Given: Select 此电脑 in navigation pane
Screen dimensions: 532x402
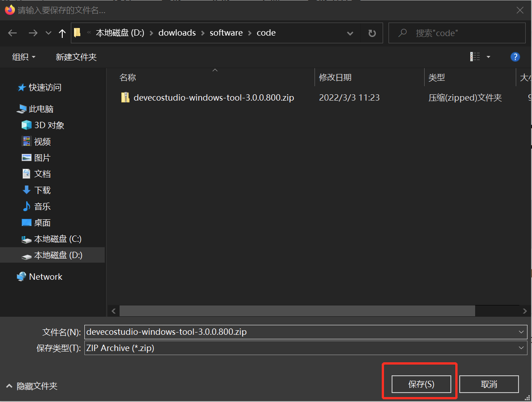Looking at the screenshot, I should (x=35, y=109).
